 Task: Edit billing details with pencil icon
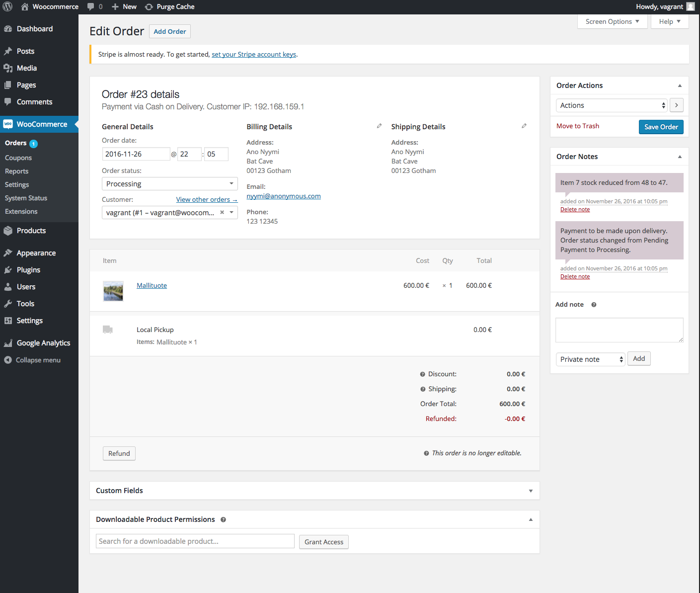pyautogui.click(x=379, y=126)
